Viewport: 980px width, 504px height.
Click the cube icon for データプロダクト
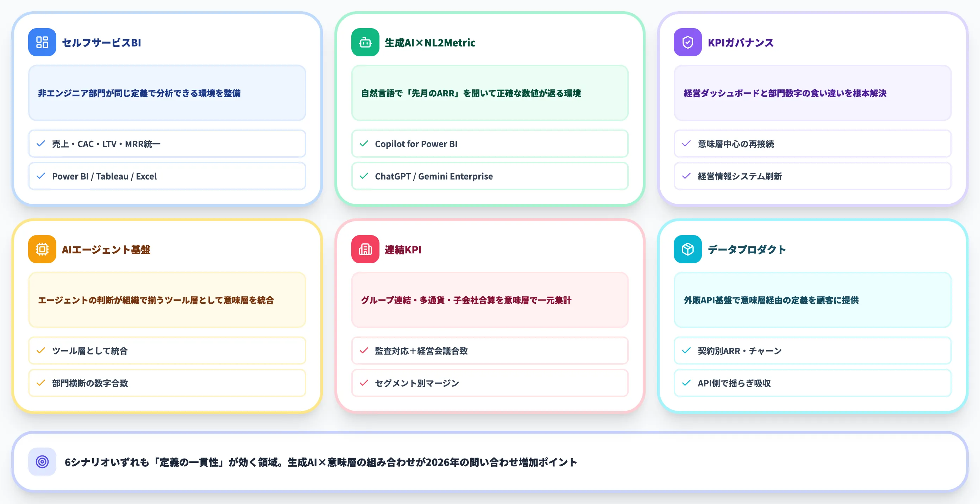(687, 250)
